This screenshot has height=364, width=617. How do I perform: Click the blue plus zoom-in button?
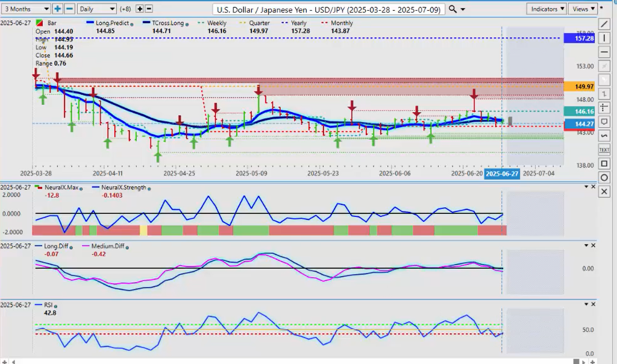click(x=57, y=9)
